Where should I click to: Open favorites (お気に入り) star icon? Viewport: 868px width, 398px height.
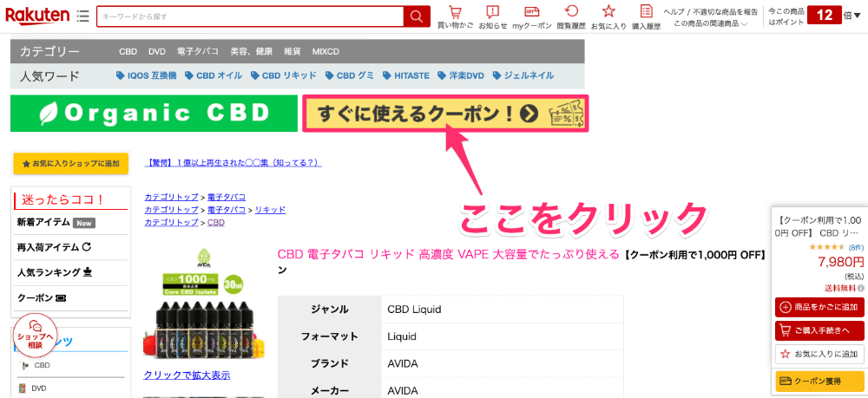608,16
